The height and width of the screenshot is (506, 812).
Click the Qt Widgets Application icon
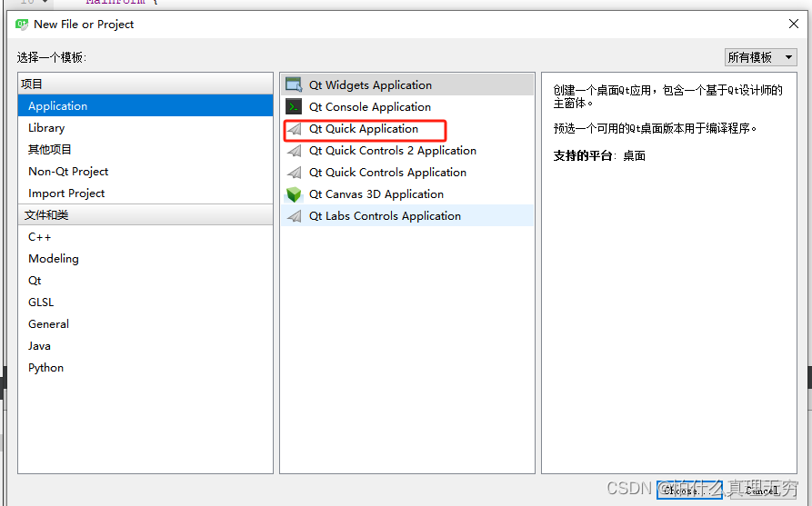tap(294, 84)
